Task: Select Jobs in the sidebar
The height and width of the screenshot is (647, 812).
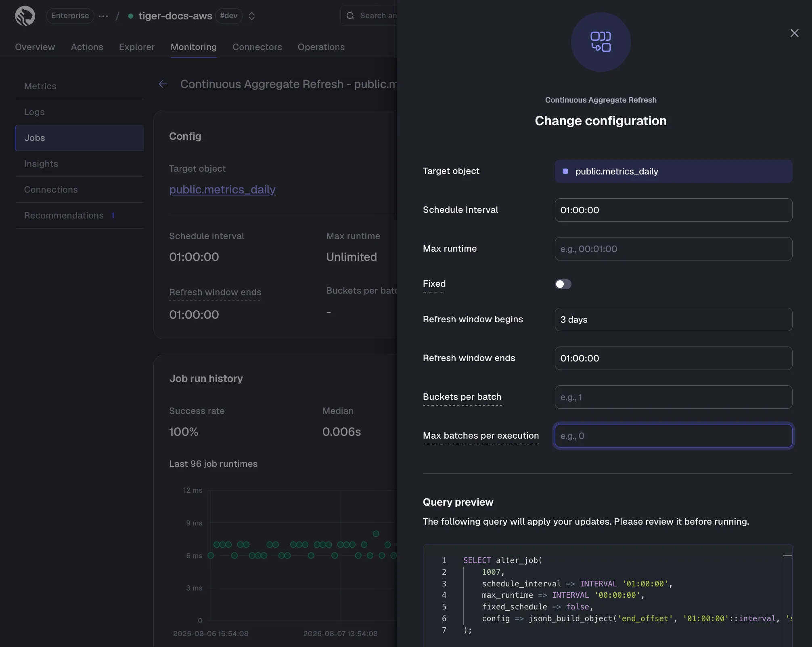Action: [x=80, y=138]
